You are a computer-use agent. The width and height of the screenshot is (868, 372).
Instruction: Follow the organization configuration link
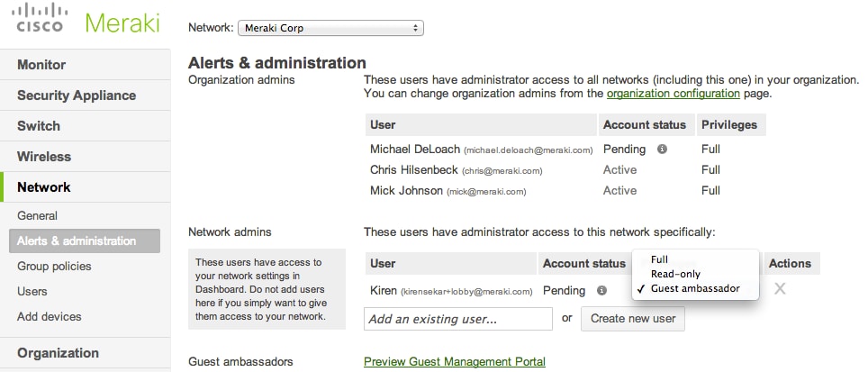674,94
